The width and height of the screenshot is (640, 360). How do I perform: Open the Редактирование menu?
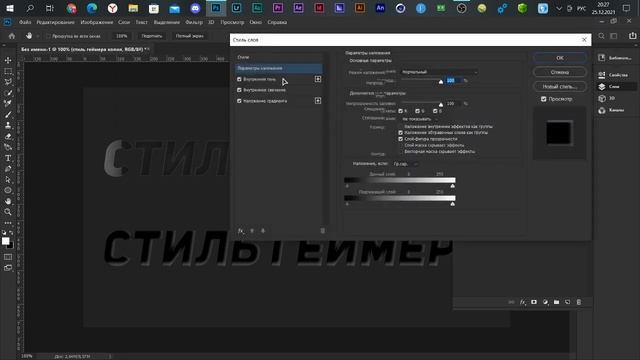pyautogui.click(x=56, y=22)
